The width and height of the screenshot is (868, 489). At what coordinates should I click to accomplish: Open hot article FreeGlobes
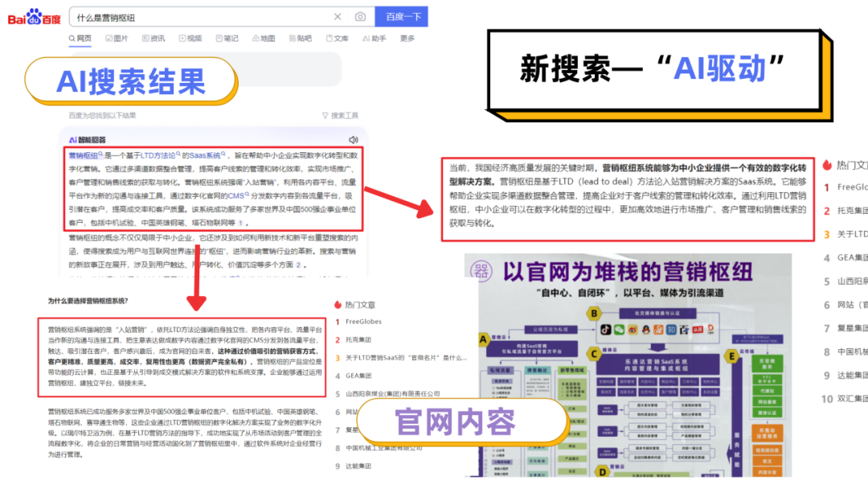click(x=363, y=322)
